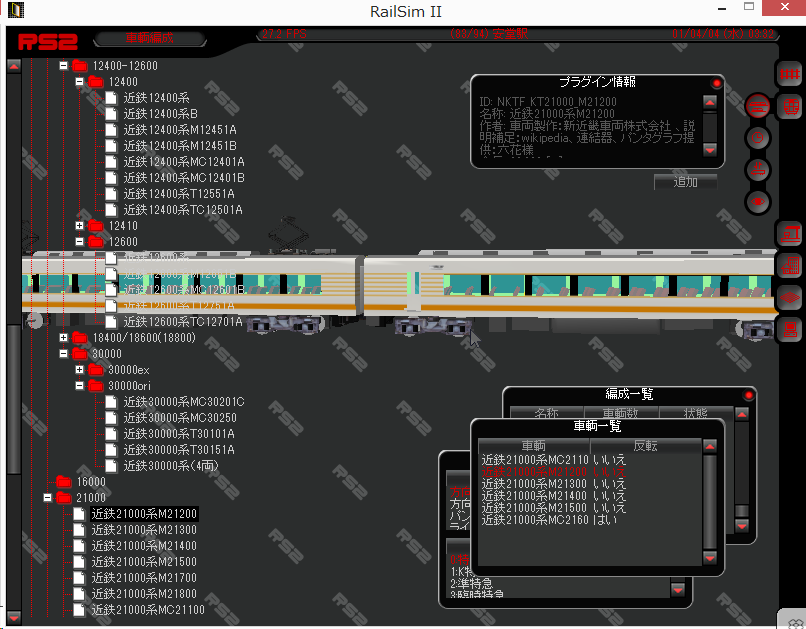This screenshot has height=629, width=806.
Task: Select the round train composition icon
Action: point(758,106)
